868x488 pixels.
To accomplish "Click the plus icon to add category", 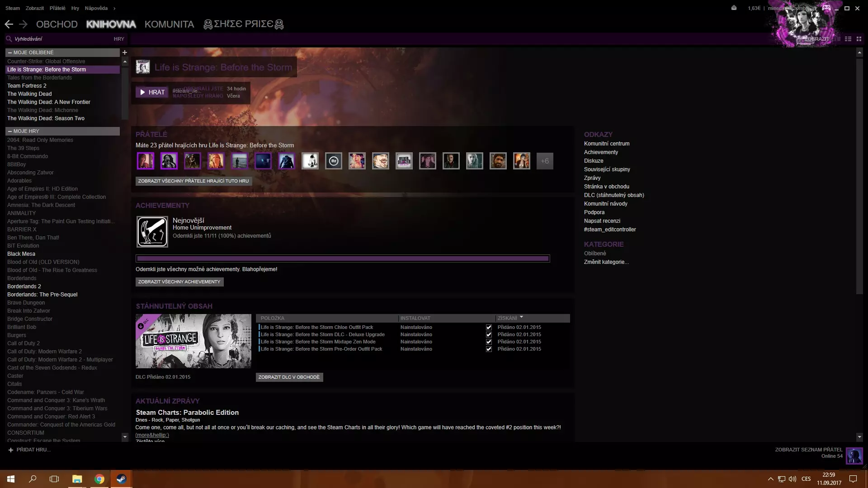I will (x=125, y=52).
